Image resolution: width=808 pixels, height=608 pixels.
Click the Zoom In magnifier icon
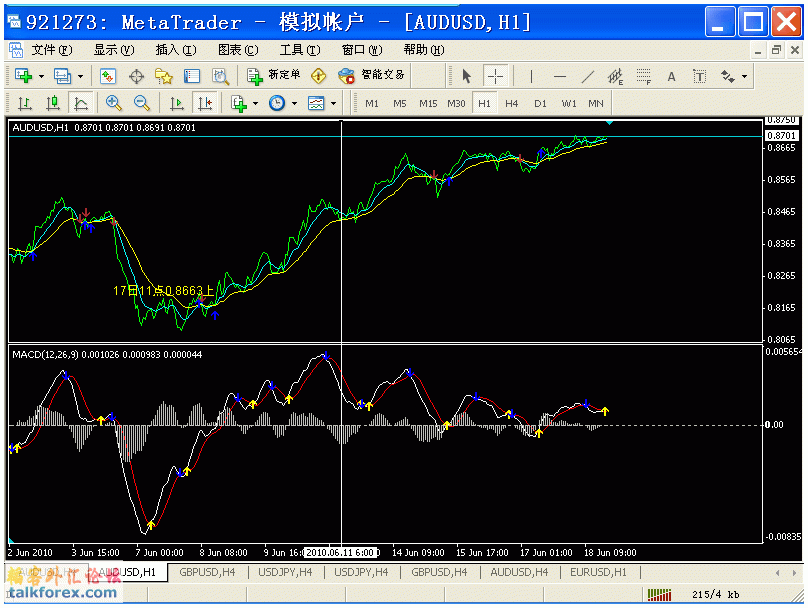click(113, 103)
